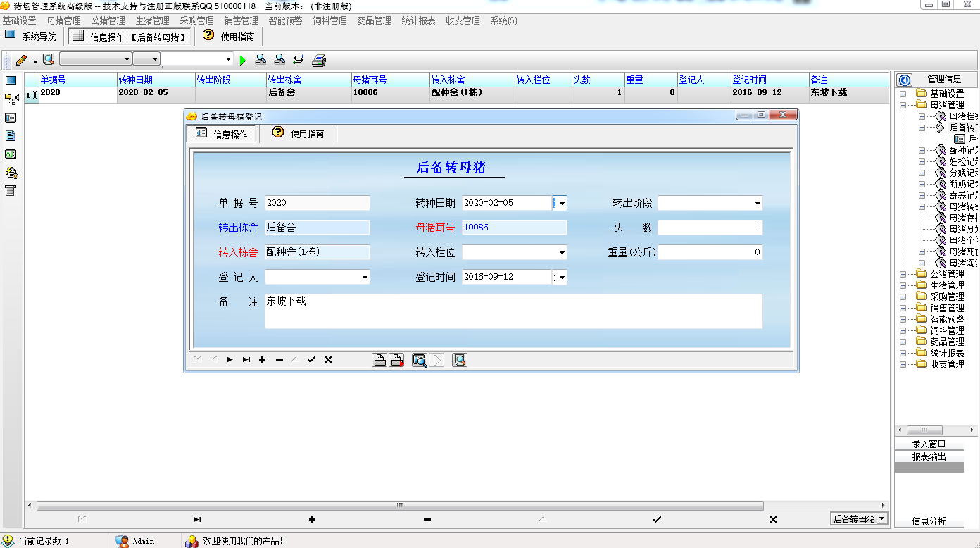Click the archive box icon in the left sidebar
This screenshot has width=980, height=548.
pos(11,190)
